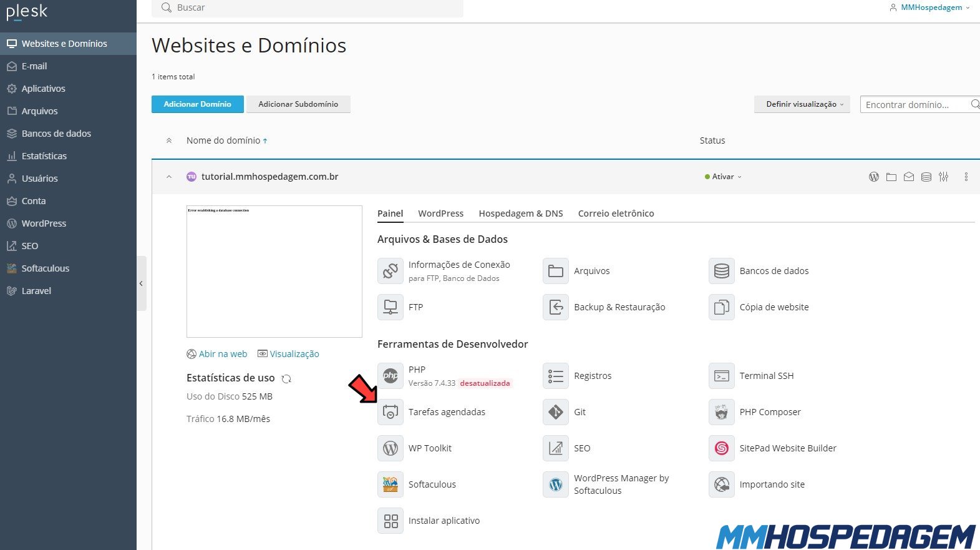This screenshot has height=550, width=980.
Task: Open Instalar aplicativo icon
Action: click(391, 521)
